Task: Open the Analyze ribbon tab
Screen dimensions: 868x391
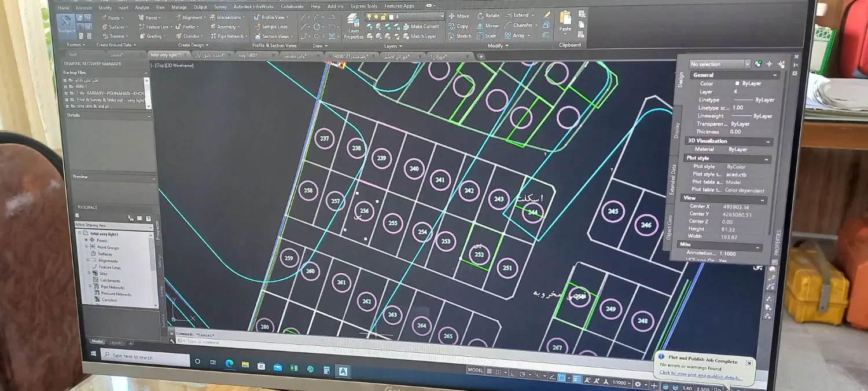Action: (x=142, y=8)
